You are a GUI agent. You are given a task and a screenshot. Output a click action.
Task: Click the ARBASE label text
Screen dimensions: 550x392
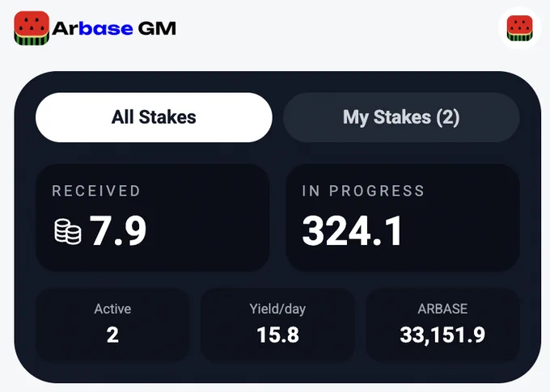442,309
